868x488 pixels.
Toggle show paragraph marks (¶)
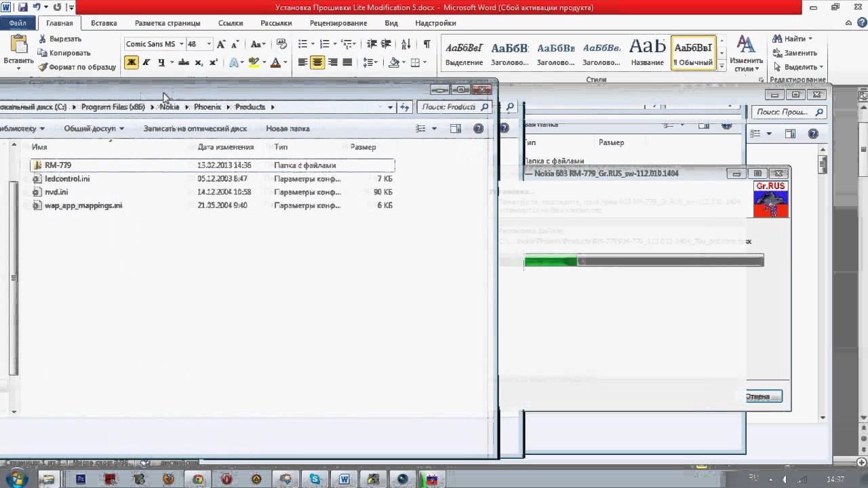[427, 44]
